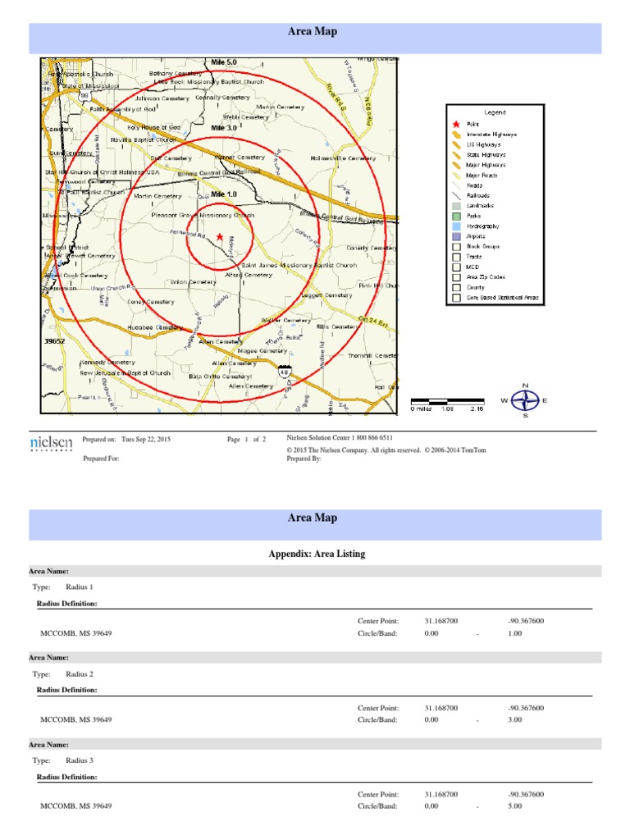Click the Webb Cemetery map label

click(x=246, y=116)
